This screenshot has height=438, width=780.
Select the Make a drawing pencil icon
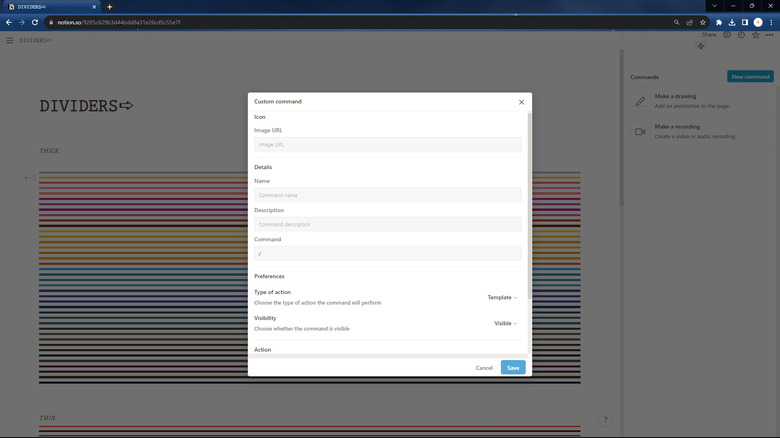pyautogui.click(x=640, y=101)
